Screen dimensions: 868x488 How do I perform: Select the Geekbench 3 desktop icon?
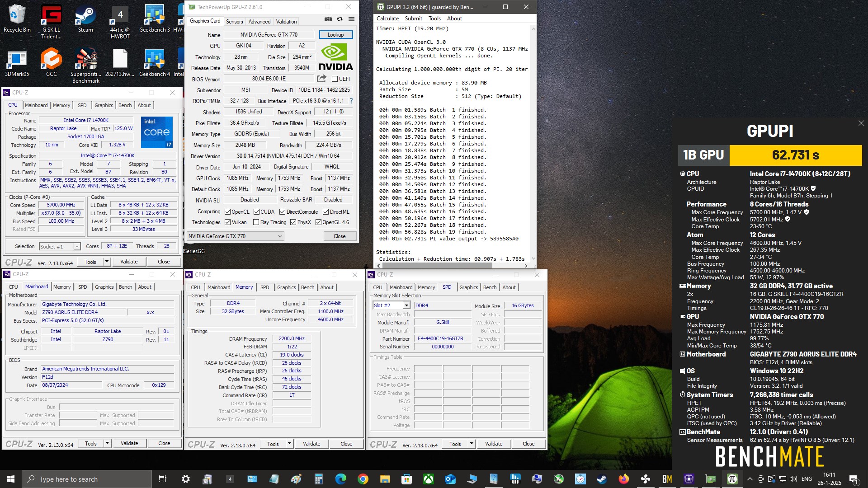(x=155, y=19)
